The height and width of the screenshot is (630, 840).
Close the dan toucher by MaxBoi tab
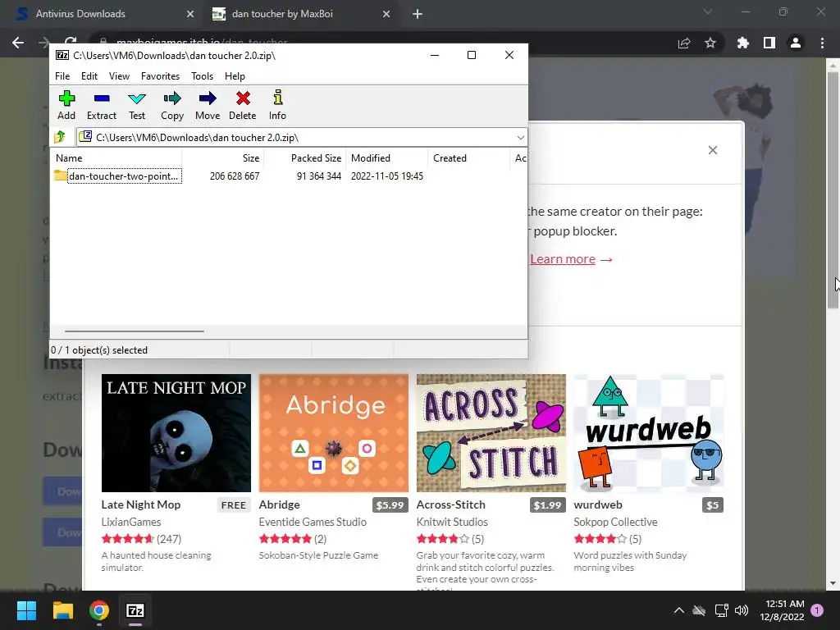click(x=386, y=14)
